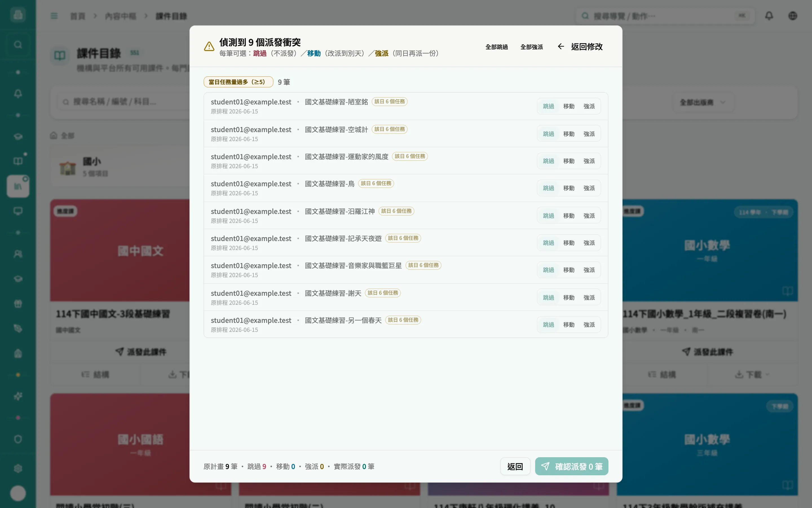Image resolution: width=812 pixels, height=508 pixels.
Task: Select 移動 for 音樂家與職籃巨星 row
Action: 569,270
